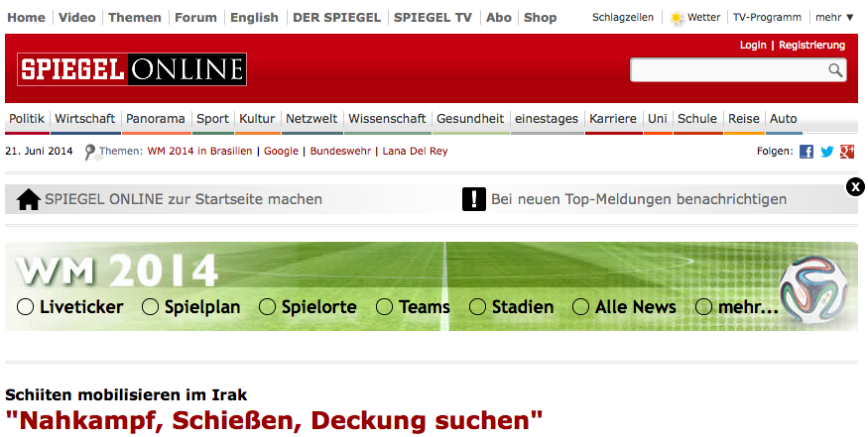Open the Sport section

coord(212,118)
